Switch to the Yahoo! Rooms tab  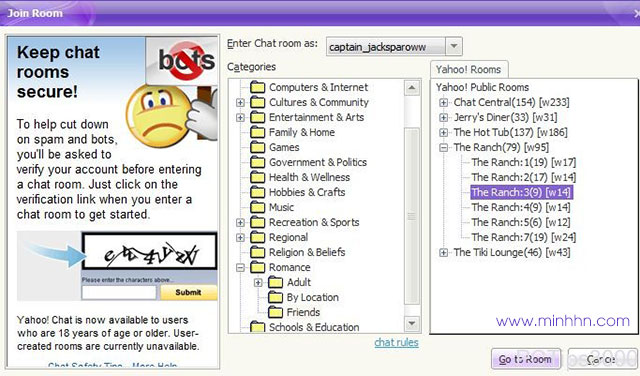pos(469,69)
